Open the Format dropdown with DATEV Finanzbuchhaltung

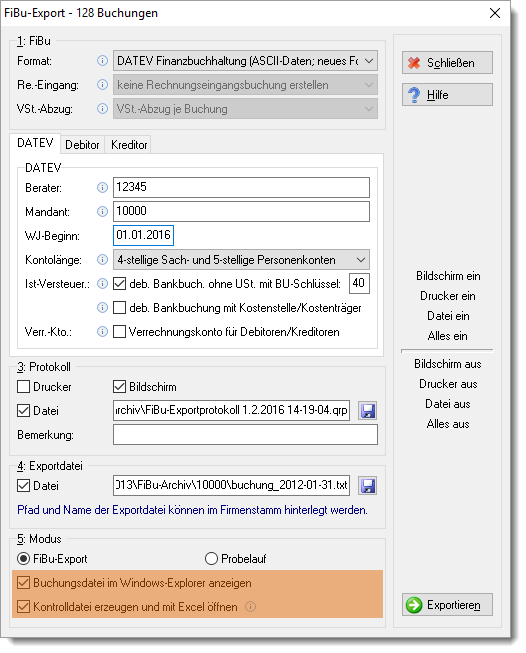[245, 61]
